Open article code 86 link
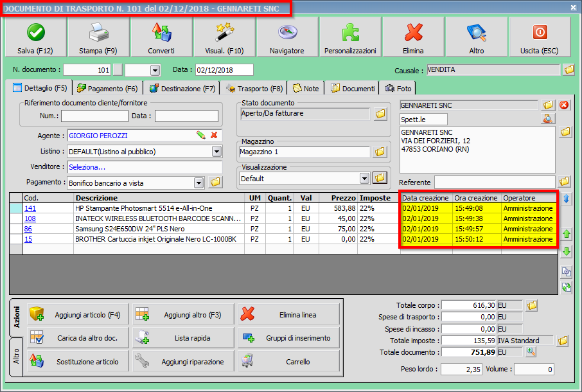Screen dimensions: 582x392 28,229
